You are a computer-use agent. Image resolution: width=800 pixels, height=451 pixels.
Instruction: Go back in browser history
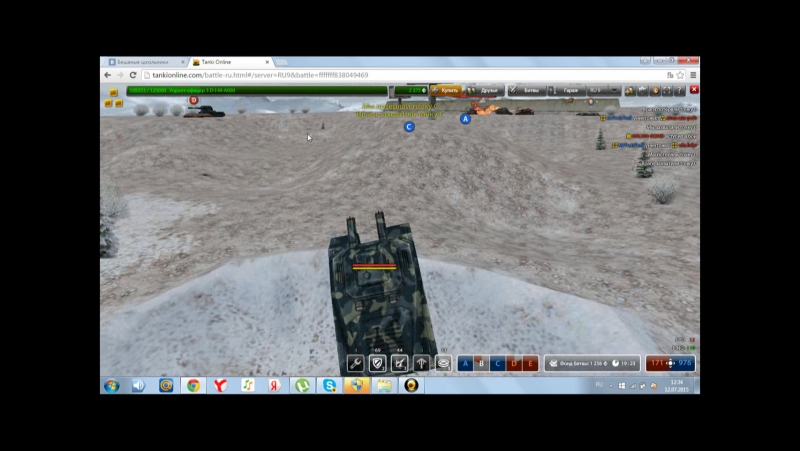(108, 75)
